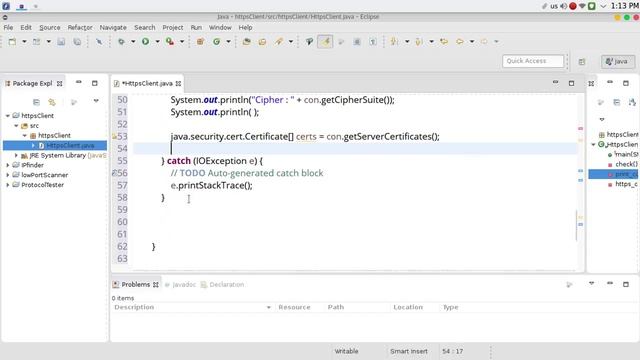Click the Save toolbar icon

[x=61, y=42]
